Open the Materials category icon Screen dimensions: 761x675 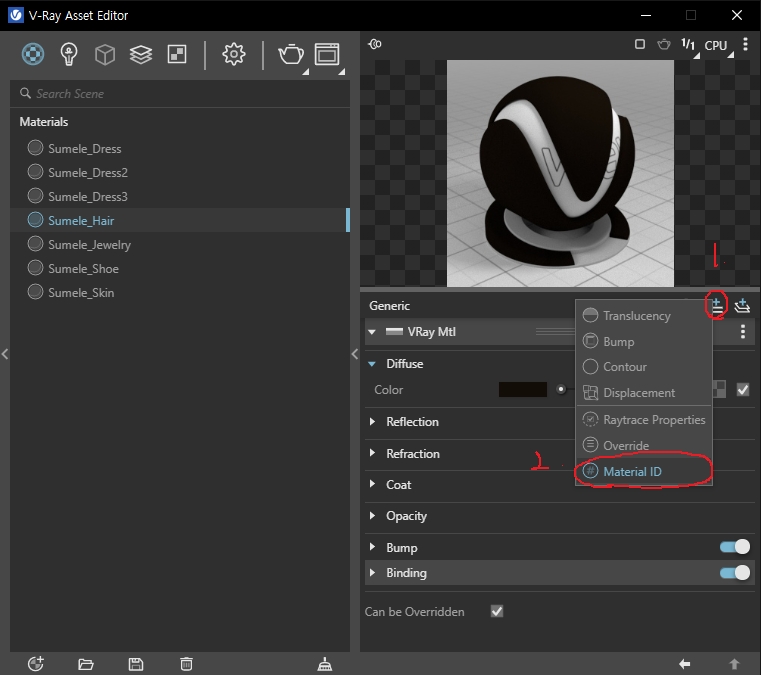click(x=33, y=54)
